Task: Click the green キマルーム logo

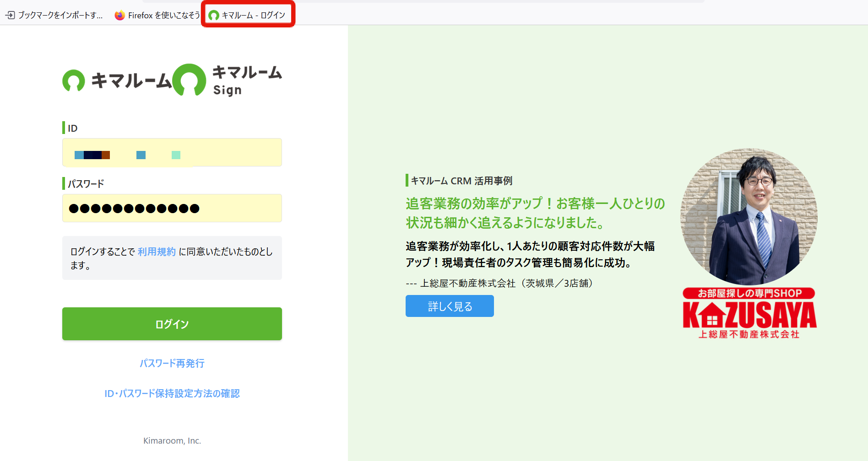Action: click(x=117, y=80)
